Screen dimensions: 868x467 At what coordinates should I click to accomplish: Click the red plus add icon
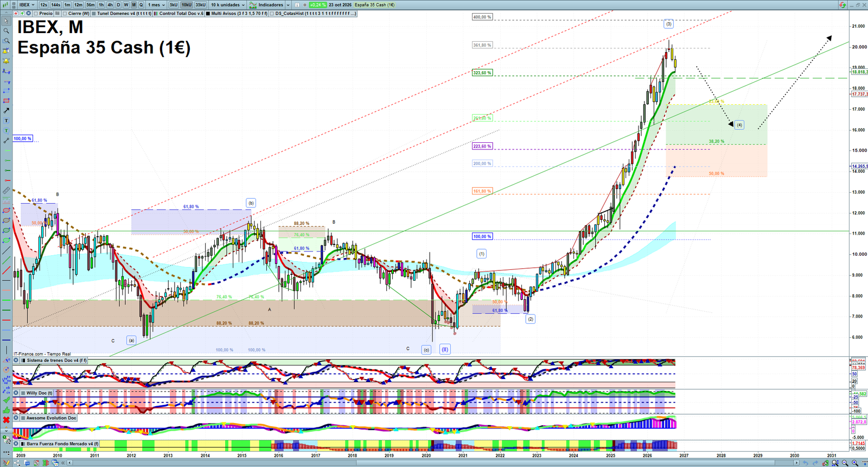[16, 14]
